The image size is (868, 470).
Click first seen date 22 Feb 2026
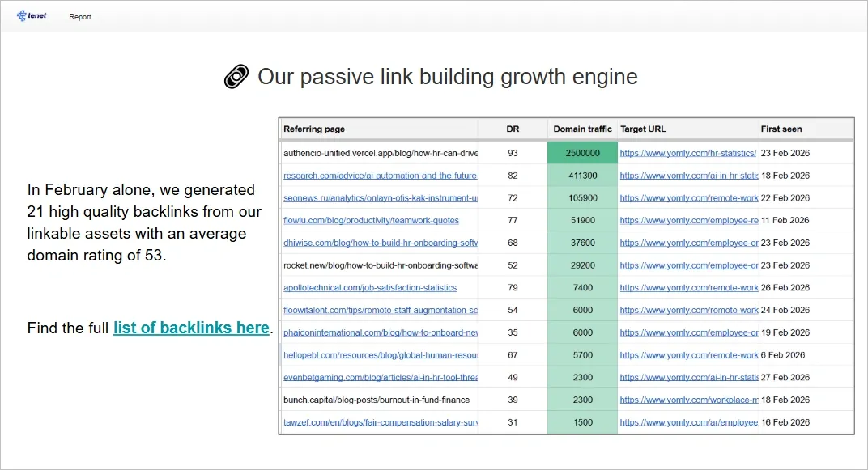[x=785, y=198]
